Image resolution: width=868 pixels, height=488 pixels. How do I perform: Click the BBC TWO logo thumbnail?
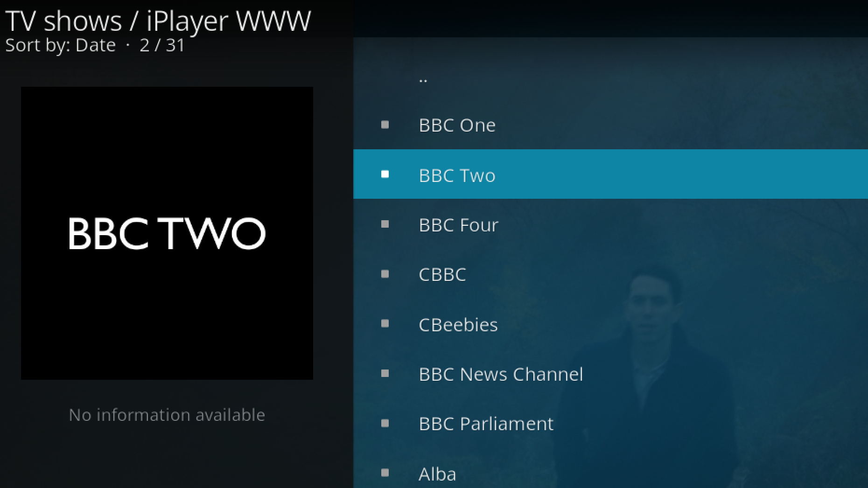point(167,233)
